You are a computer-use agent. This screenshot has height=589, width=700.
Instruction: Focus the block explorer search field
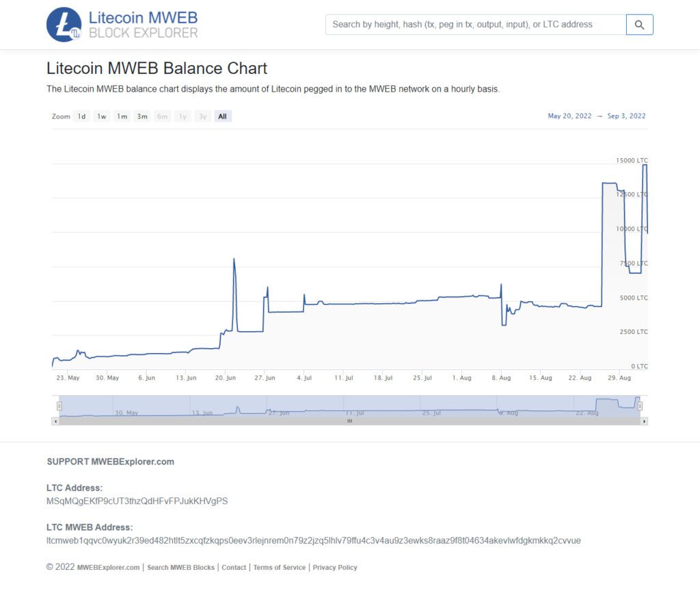pyautogui.click(x=476, y=25)
